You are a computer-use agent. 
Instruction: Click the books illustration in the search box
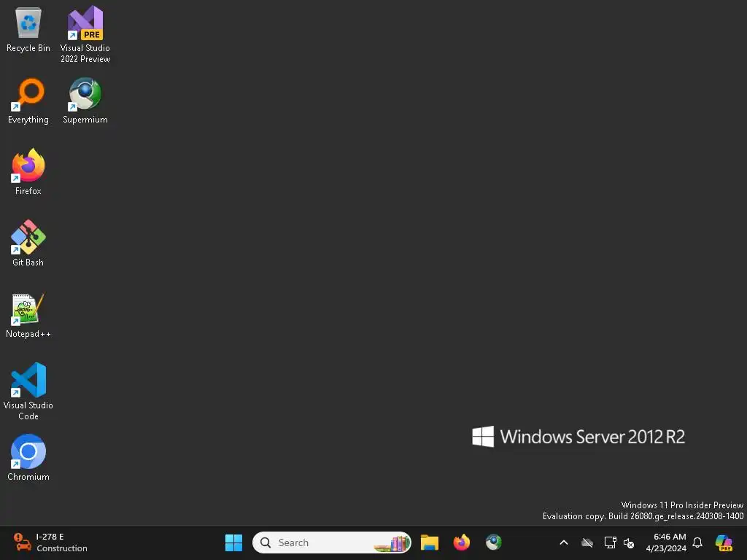point(392,542)
